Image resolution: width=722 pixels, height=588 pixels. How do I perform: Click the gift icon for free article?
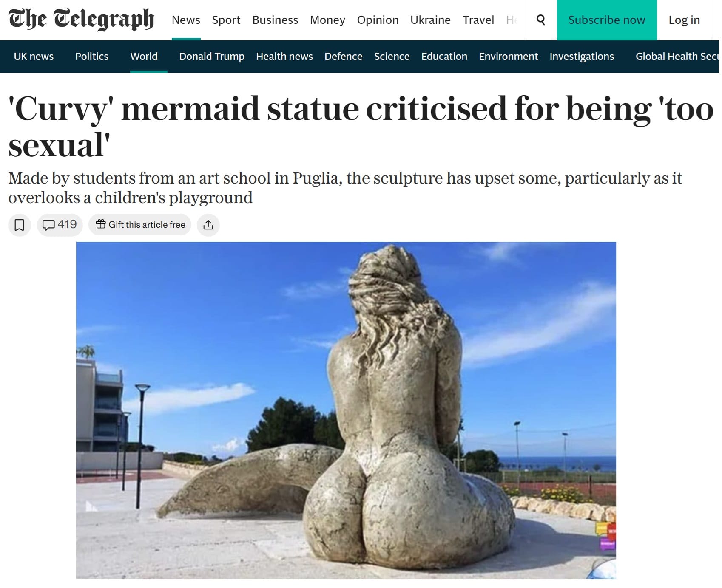pos(100,224)
